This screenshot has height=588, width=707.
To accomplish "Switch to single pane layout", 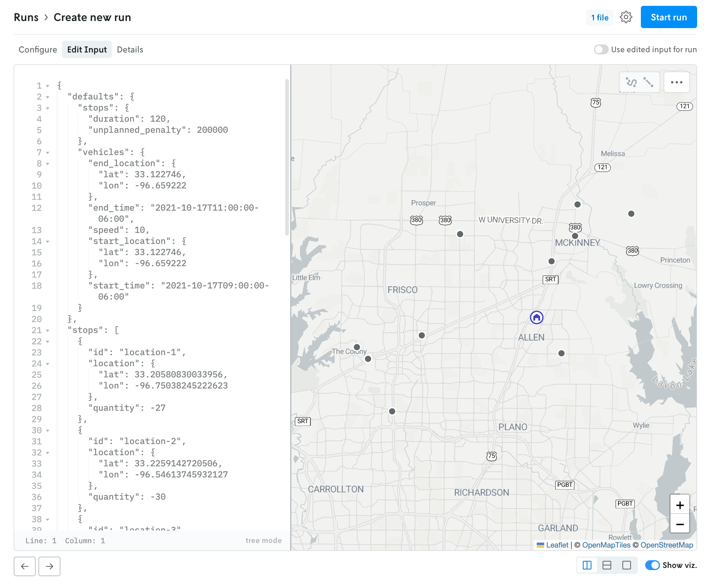I will point(627,565).
